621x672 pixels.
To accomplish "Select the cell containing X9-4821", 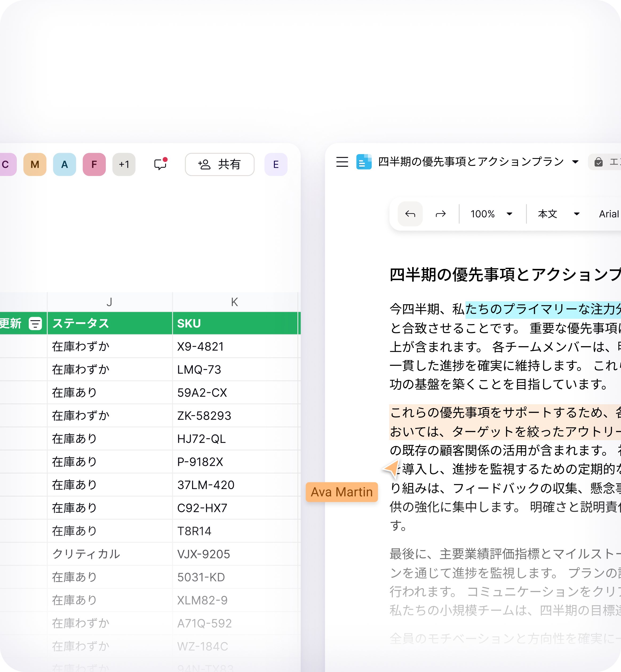I will coord(235,346).
